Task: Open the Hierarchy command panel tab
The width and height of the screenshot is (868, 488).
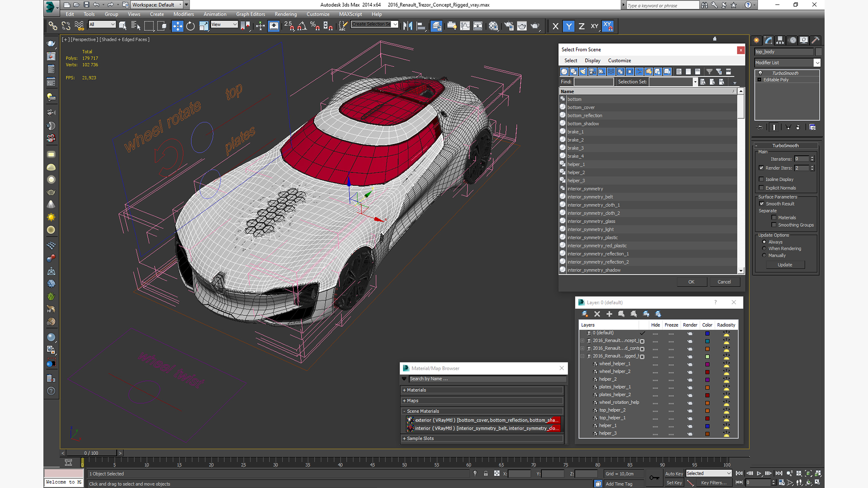Action: coord(780,40)
